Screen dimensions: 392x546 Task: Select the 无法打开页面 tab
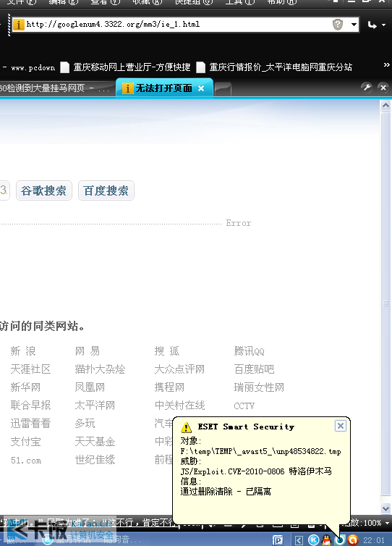tap(163, 88)
